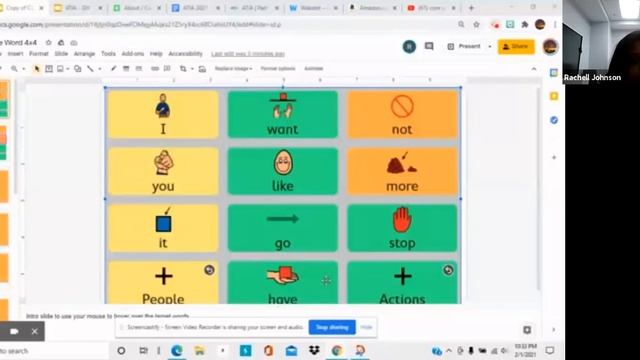
Task: Star the presentation title
Action: (x=48, y=42)
